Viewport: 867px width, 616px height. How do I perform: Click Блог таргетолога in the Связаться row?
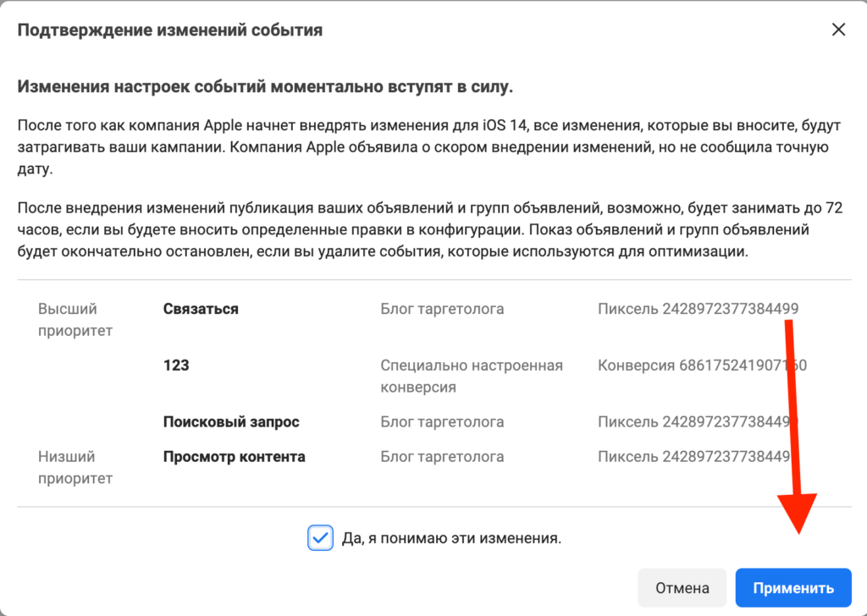[x=442, y=309]
